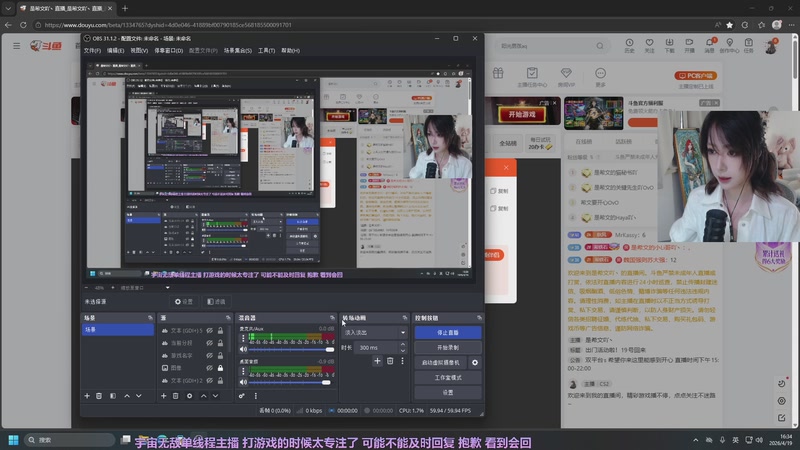800x450 pixels.
Task: Move selected source up in sources toolbar
Action: [204, 396]
